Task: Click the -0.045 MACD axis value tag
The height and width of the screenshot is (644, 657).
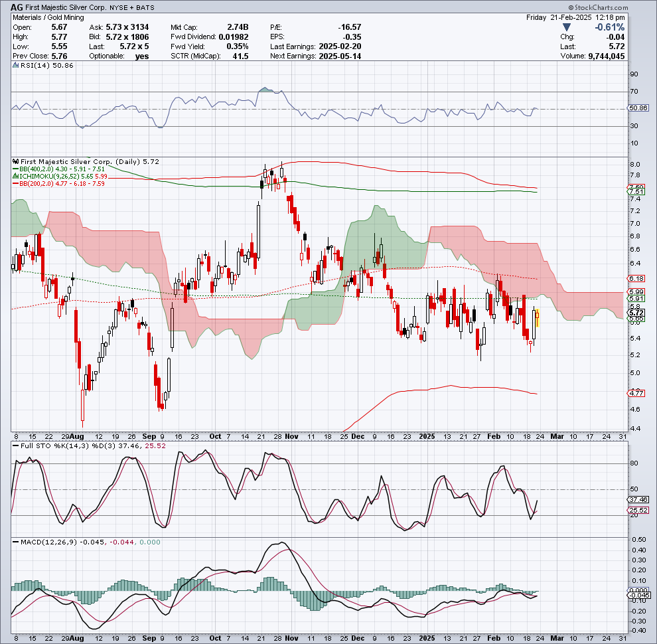Action: tap(640, 596)
